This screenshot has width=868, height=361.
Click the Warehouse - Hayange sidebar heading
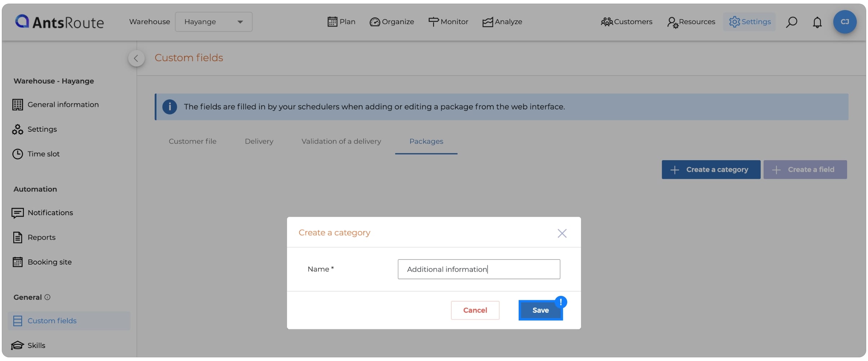click(54, 81)
